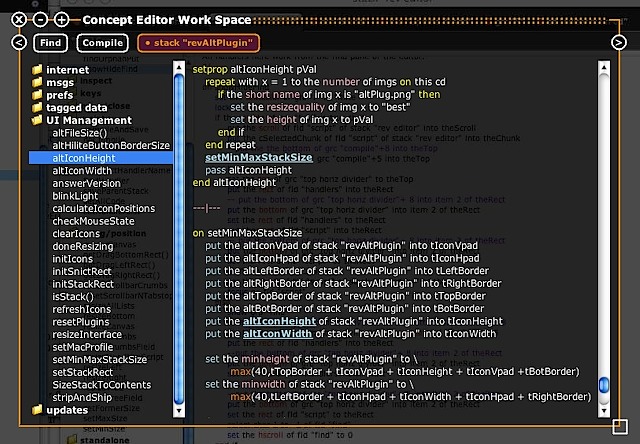640x444 pixels.
Task: Select altHiliteButtonBorderSize handler
Action: (x=111, y=146)
